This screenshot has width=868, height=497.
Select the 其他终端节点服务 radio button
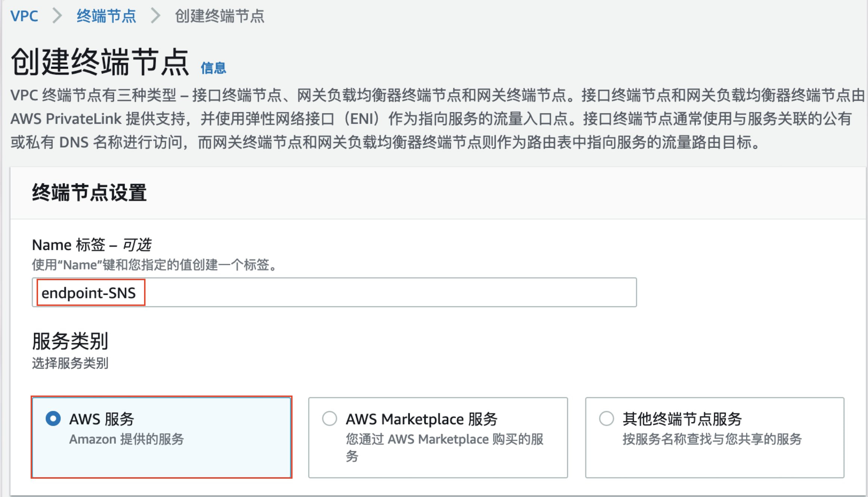tap(606, 419)
